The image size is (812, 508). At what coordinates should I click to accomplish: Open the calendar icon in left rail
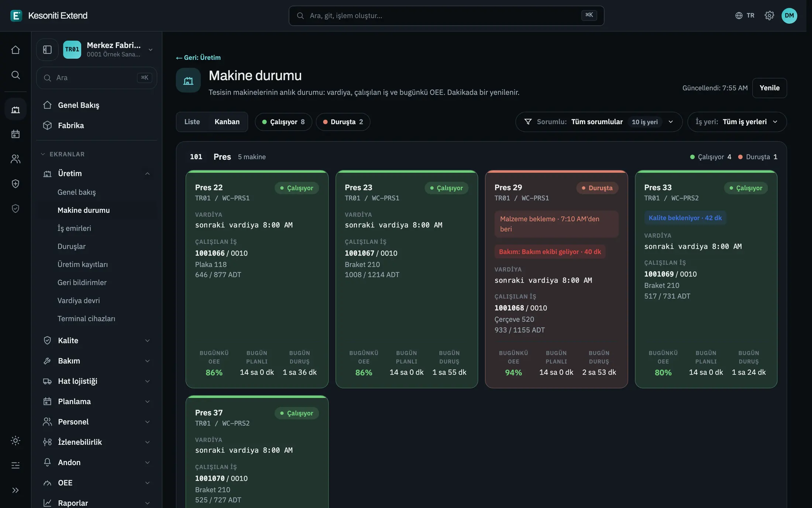tap(16, 134)
